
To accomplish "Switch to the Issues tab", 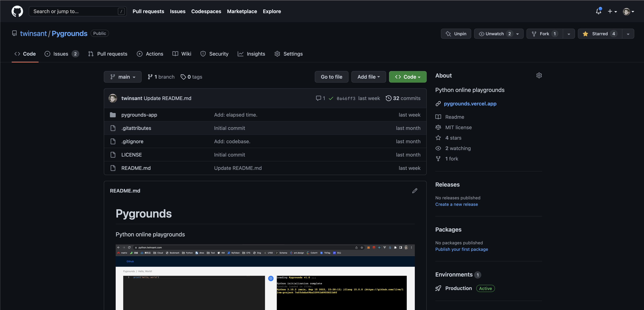I will 62,54.
